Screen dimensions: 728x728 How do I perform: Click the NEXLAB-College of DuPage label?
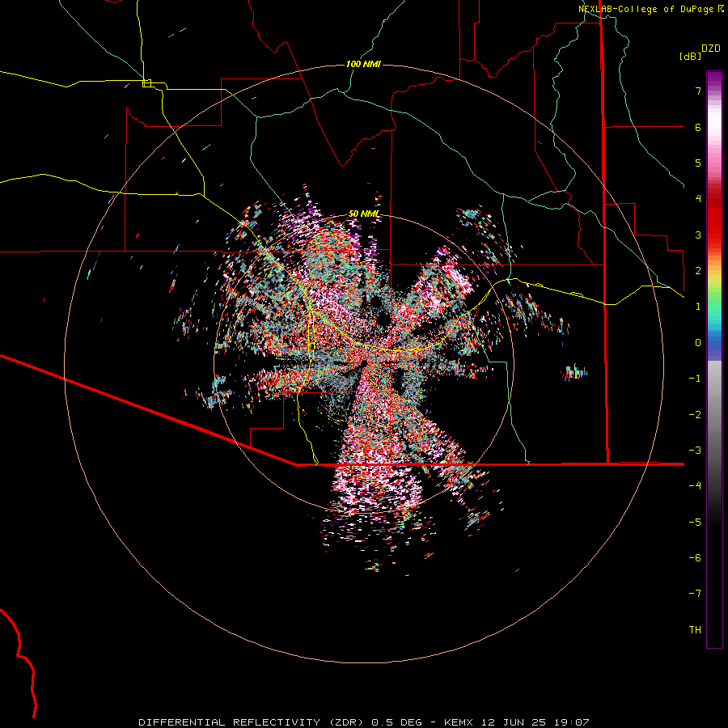(651, 9)
